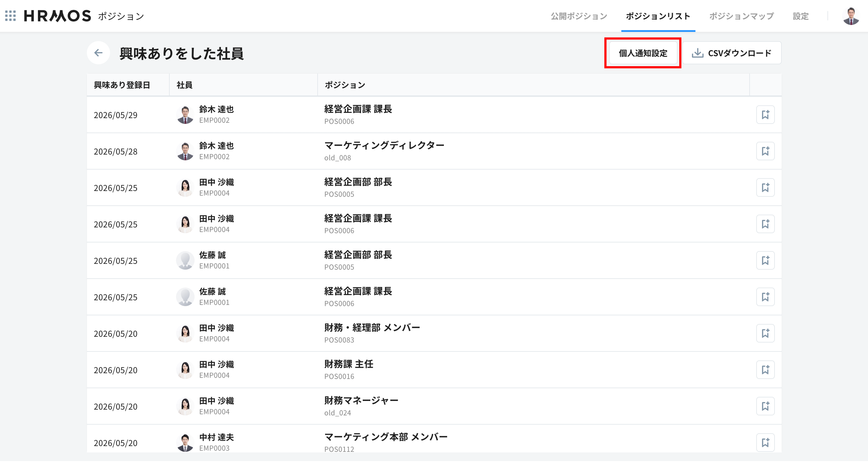
Task: Click employee ID EMP0003
Action: [x=214, y=448]
